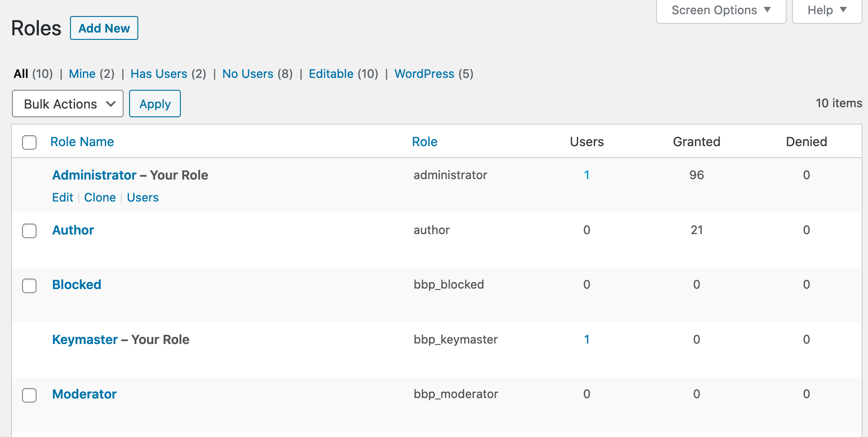
Task: Expand the Help panel
Action: click(x=827, y=11)
